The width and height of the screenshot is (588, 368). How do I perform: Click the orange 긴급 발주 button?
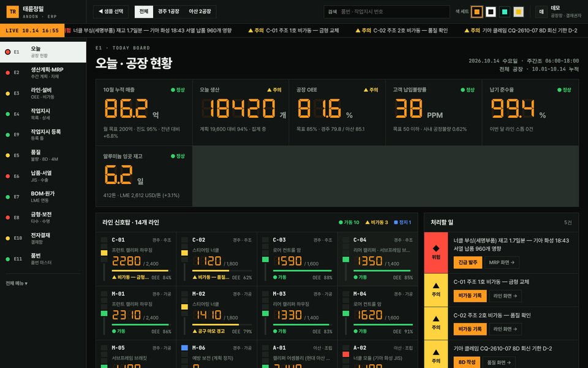(x=467, y=263)
